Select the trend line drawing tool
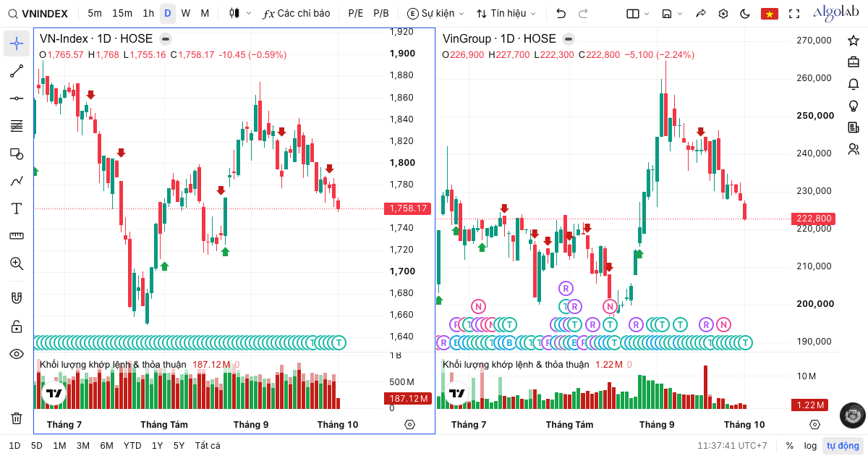Image resolution: width=868 pixels, height=456 pixels. (17, 71)
